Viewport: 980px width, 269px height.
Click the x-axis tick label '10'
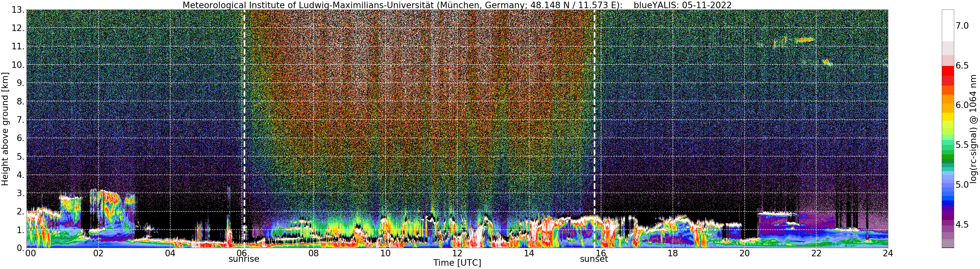coord(385,253)
